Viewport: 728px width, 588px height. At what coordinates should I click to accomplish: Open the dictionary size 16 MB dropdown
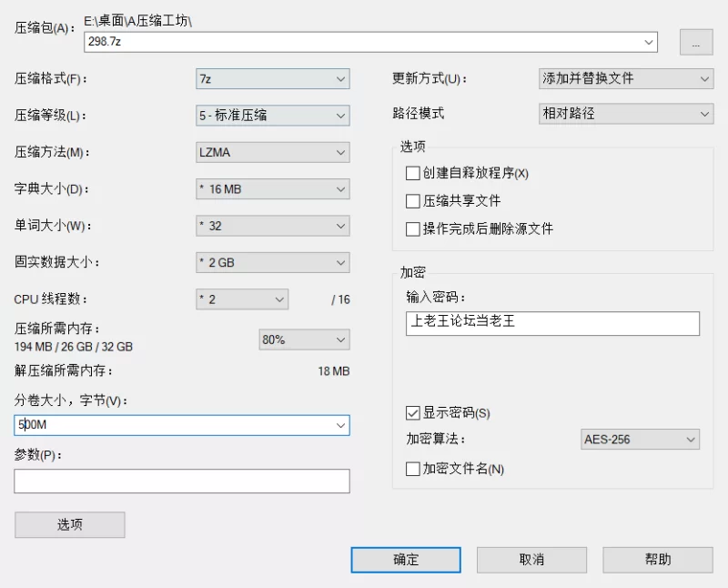[x=272, y=189]
